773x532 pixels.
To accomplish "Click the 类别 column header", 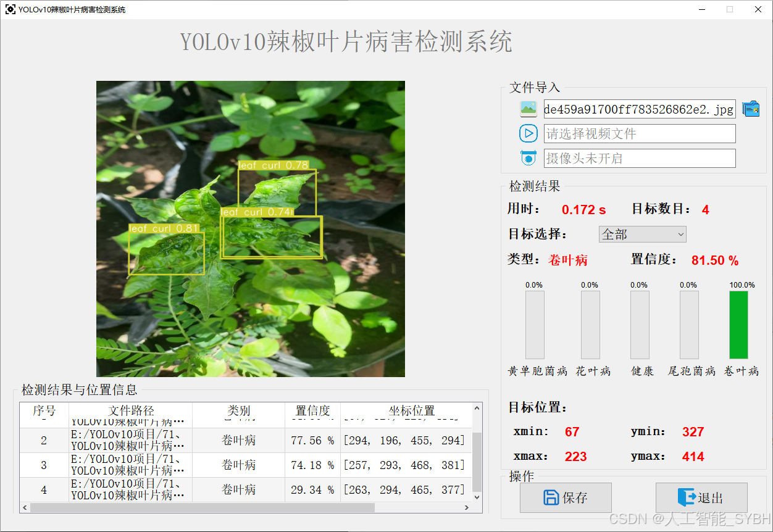I will tap(239, 410).
